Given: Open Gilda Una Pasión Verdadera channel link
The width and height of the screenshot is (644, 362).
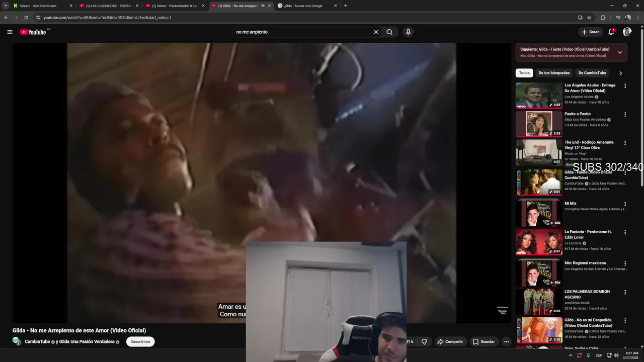Looking at the screenshot, I should point(87,342).
